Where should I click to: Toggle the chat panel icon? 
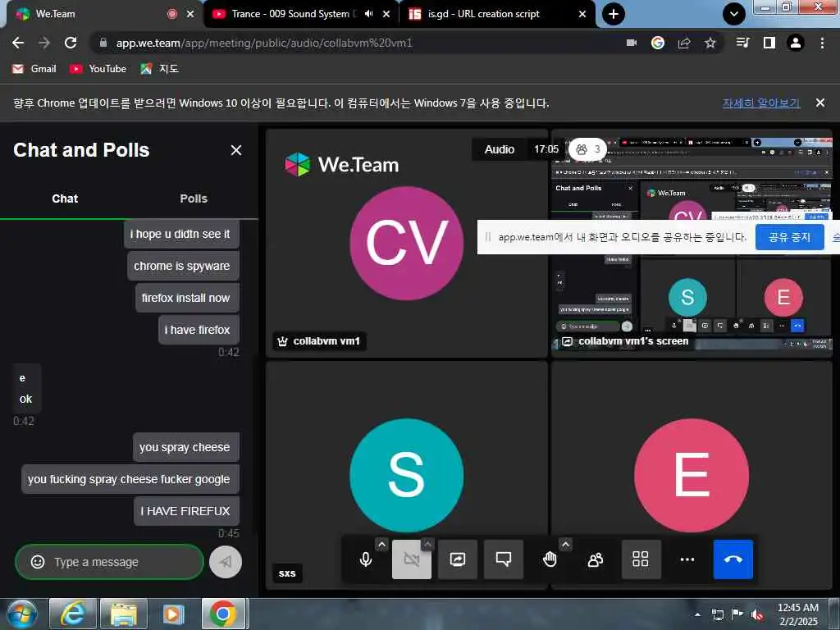(x=503, y=559)
